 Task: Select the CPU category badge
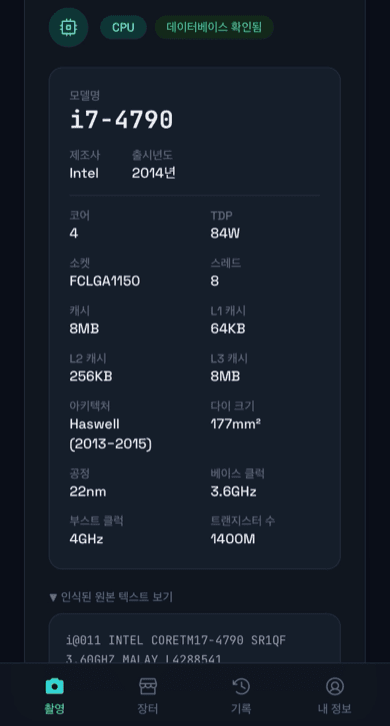123,27
